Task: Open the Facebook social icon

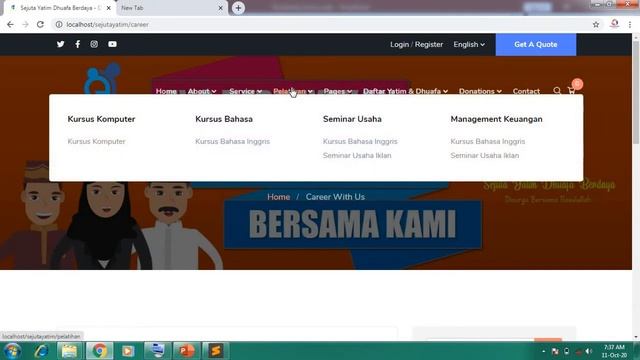Action: point(78,44)
